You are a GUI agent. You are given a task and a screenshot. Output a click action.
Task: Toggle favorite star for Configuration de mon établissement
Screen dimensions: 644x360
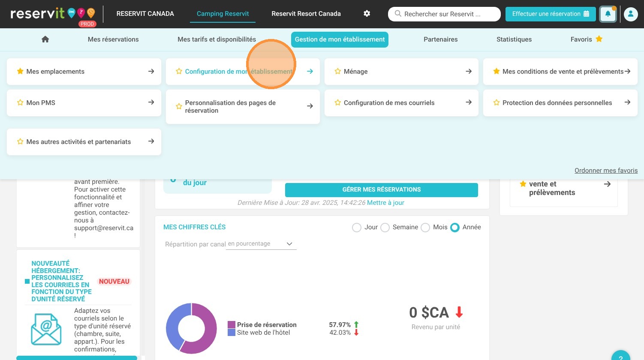point(179,71)
